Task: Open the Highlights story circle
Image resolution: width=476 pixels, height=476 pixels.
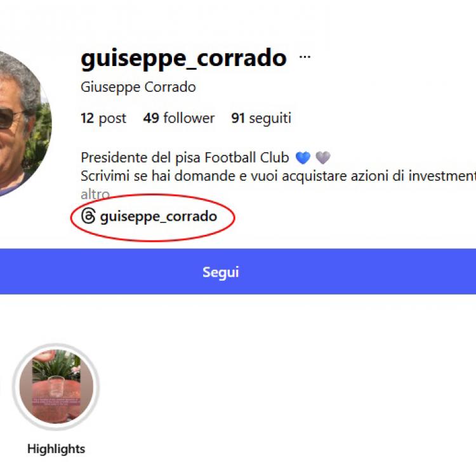Action: (x=56, y=387)
